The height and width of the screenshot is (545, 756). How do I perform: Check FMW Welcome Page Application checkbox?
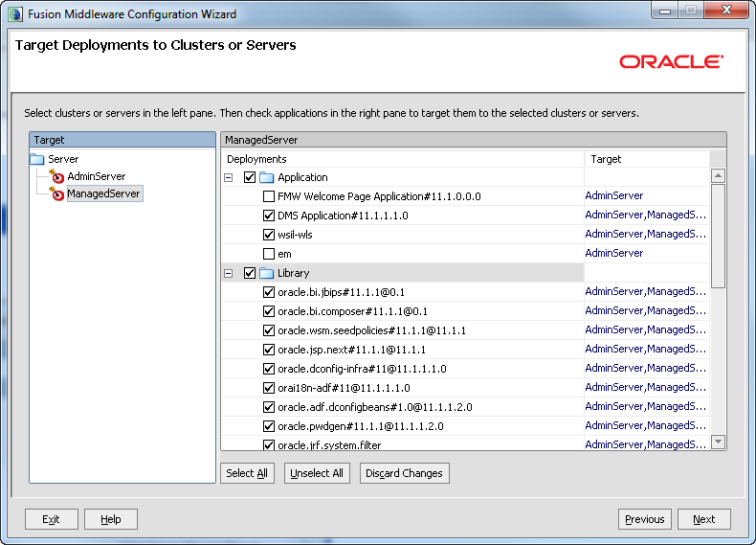point(269,196)
